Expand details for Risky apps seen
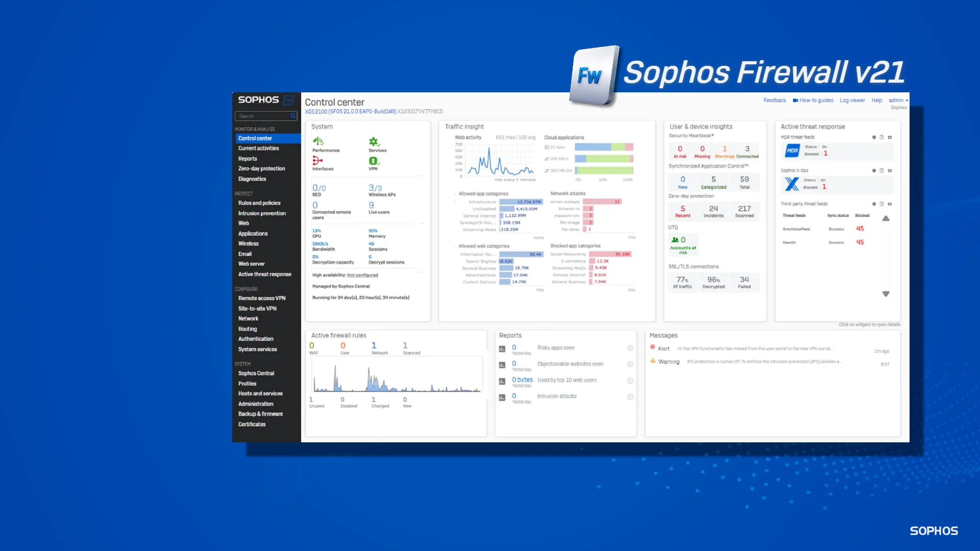Image resolution: width=980 pixels, height=551 pixels. click(629, 348)
